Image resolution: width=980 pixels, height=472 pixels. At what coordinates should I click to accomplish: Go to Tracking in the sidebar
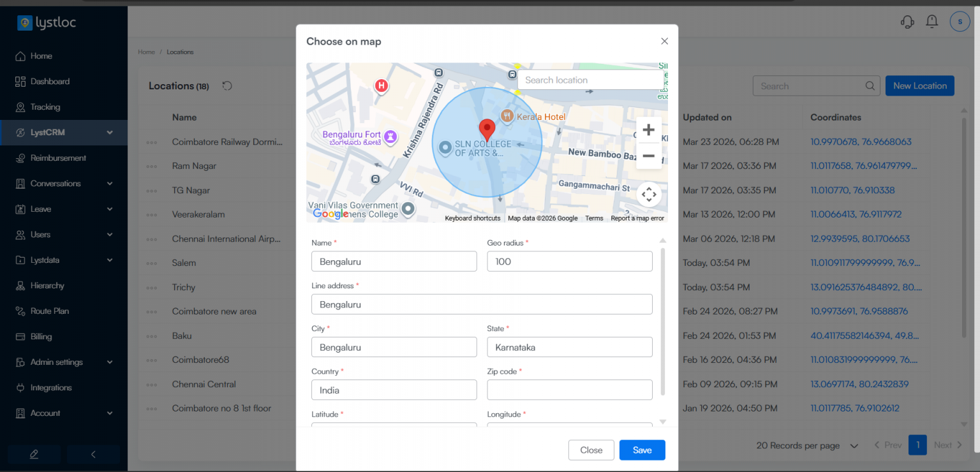click(x=45, y=107)
